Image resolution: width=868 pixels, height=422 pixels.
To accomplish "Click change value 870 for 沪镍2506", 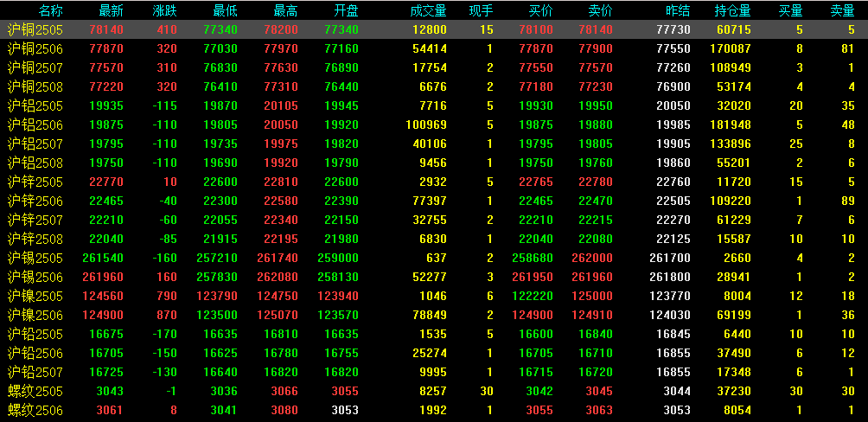I will 167,316.
